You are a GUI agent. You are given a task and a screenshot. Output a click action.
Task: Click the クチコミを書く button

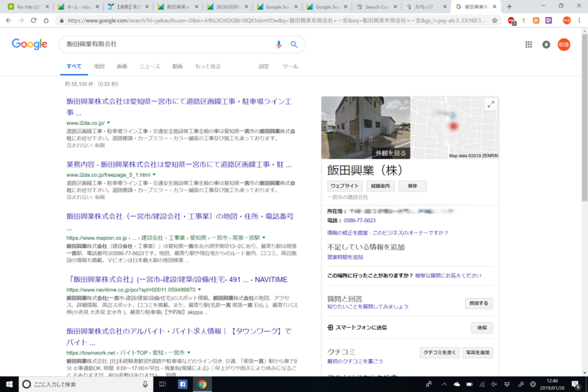tap(439, 352)
